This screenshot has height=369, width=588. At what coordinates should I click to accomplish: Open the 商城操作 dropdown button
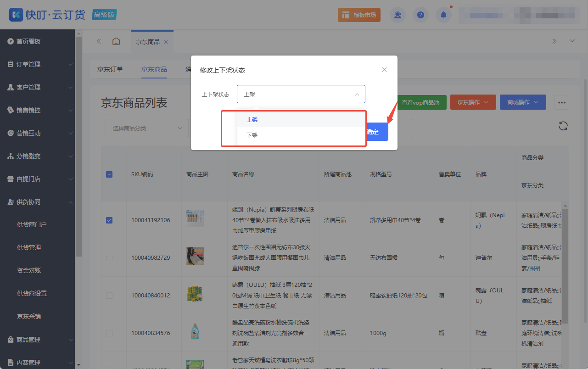[x=523, y=102]
